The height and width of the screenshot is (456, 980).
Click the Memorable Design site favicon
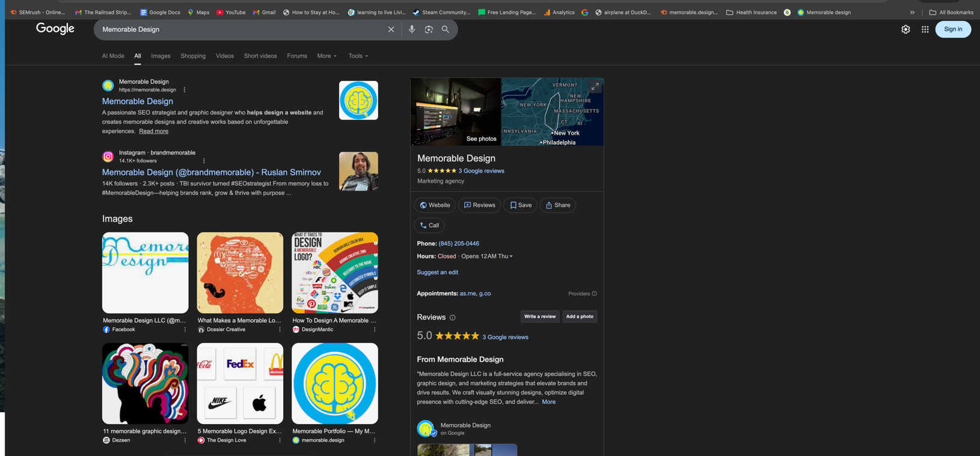click(x=108, y=86)
